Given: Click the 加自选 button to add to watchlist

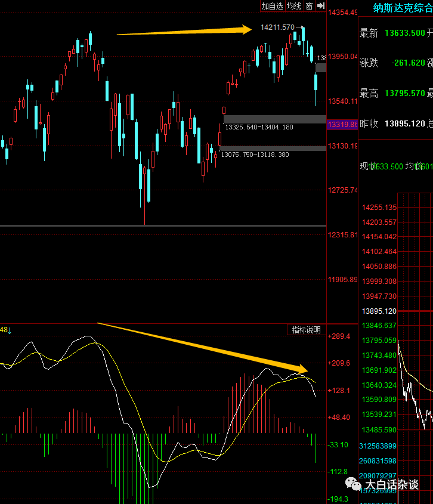Looking at the screenshot, I should tap(273, 6).
